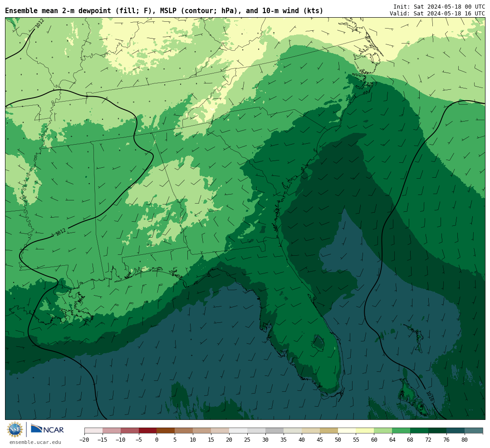Click the colorbar tick label 25
The height and width of the screenshot is (448, 490).
click(247, 440)
